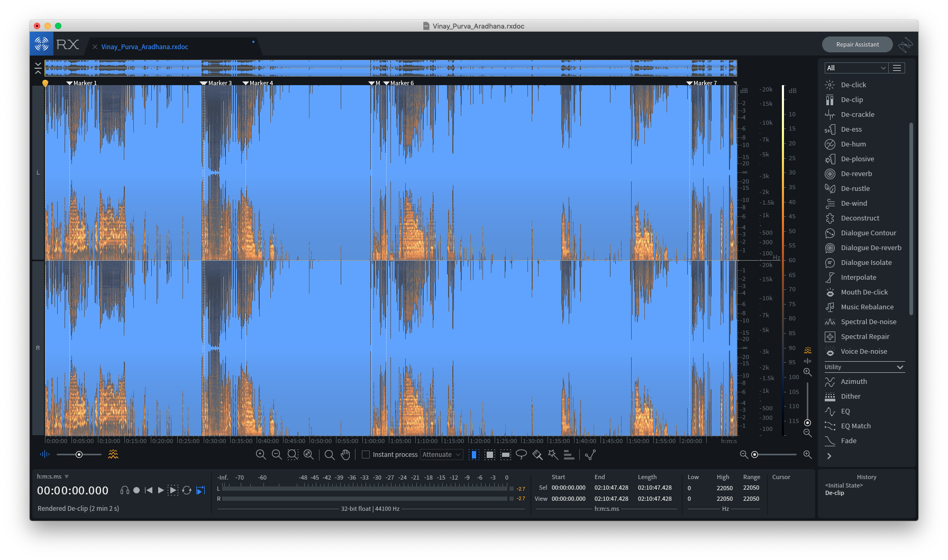
Task: Click the Repair Assistant button
Action: point(857,44)
